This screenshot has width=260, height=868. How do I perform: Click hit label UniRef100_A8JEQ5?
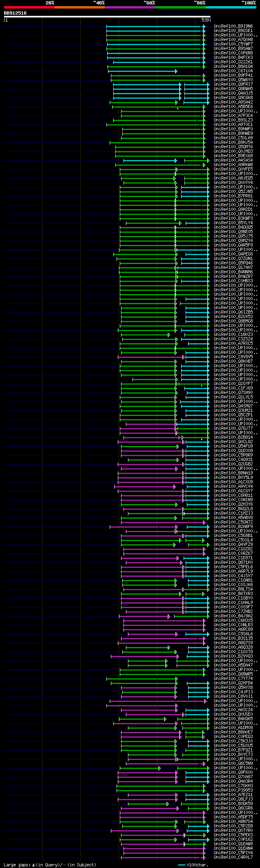coord(233,178)
